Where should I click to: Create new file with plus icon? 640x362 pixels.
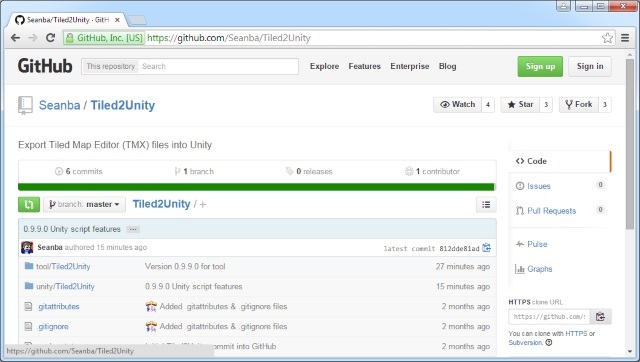[x=203, y=204]
